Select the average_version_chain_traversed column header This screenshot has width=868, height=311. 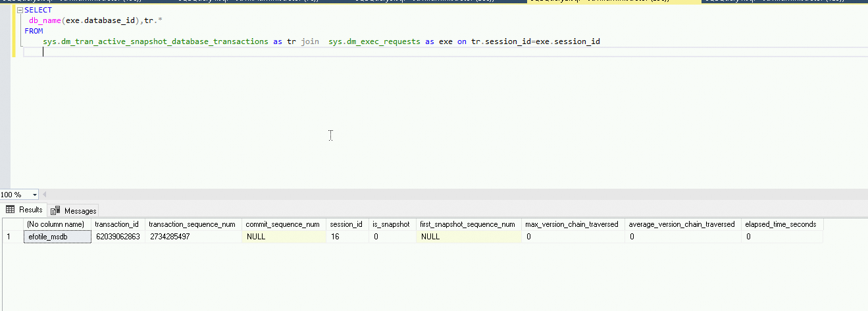pos(682,224)
